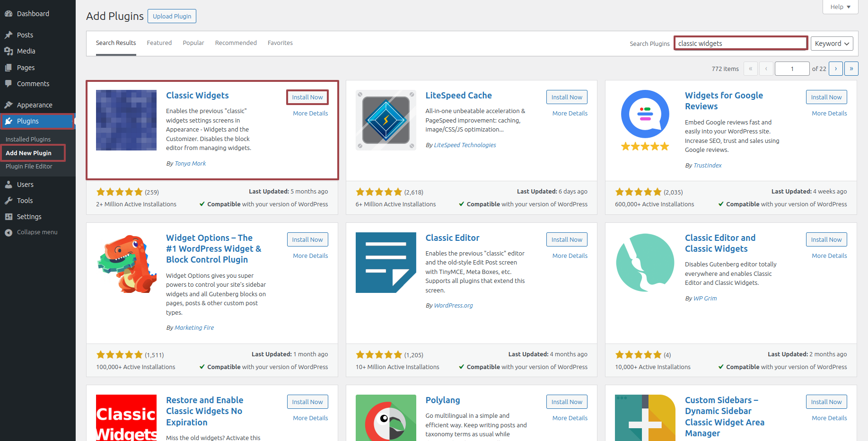Click the Appearance paintbrush icon
The image size is (868, 441).
[x=9, y=105]
